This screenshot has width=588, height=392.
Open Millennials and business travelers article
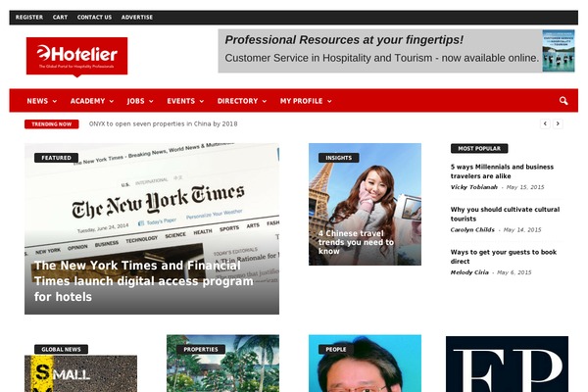point(502,171)
